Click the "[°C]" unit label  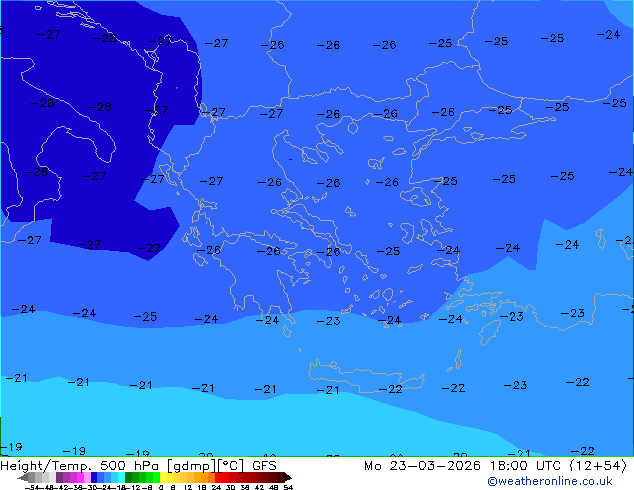point(231,466)
